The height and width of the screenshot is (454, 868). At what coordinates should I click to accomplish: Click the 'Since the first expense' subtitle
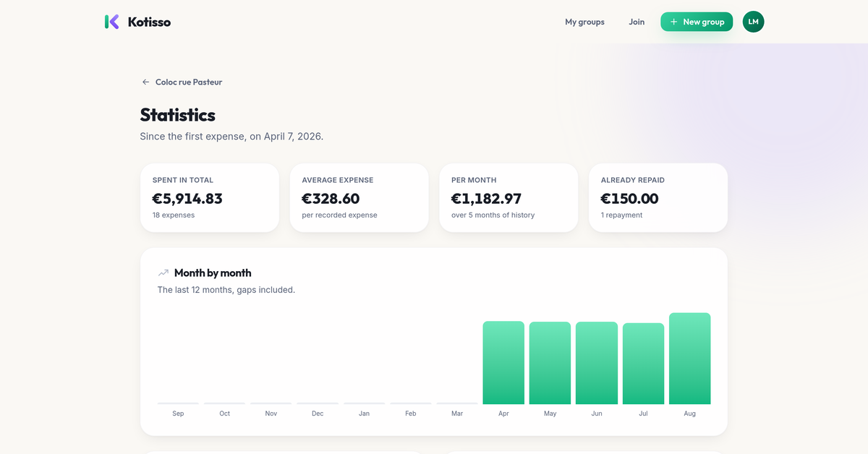pos(231,136)
